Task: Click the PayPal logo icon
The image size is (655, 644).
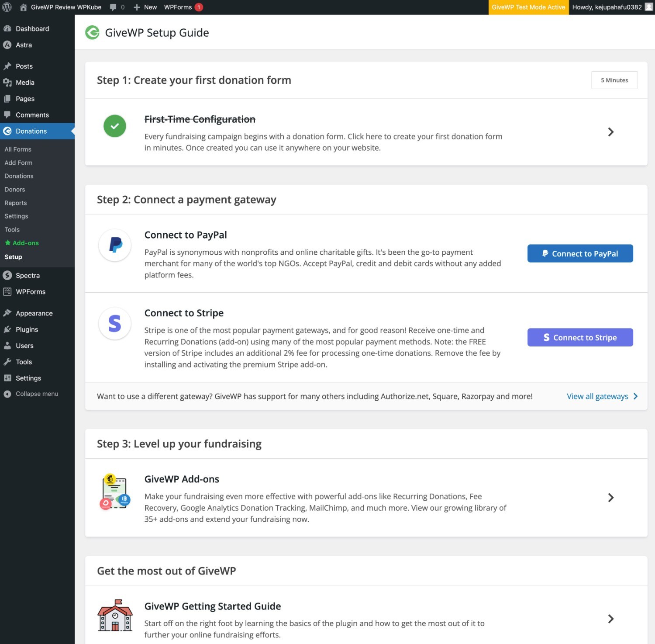Action: [x=115, y=245]
